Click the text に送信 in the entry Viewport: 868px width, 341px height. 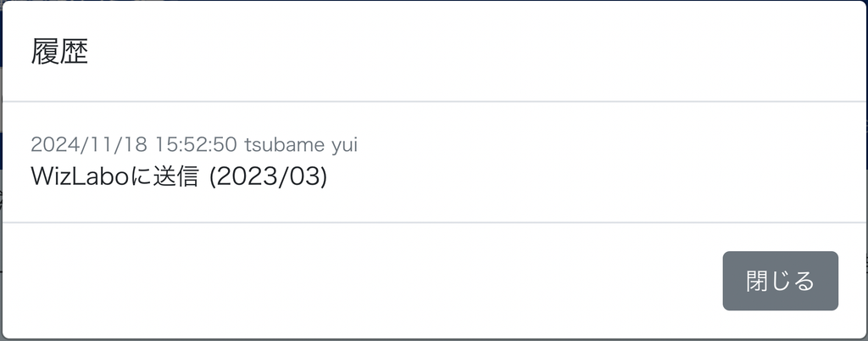click(x=165, y=177)
